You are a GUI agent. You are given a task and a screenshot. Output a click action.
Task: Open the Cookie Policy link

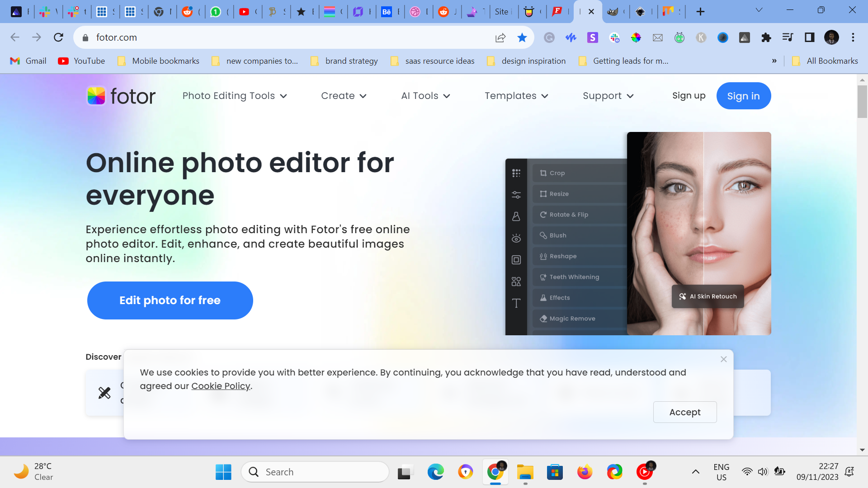221,386
